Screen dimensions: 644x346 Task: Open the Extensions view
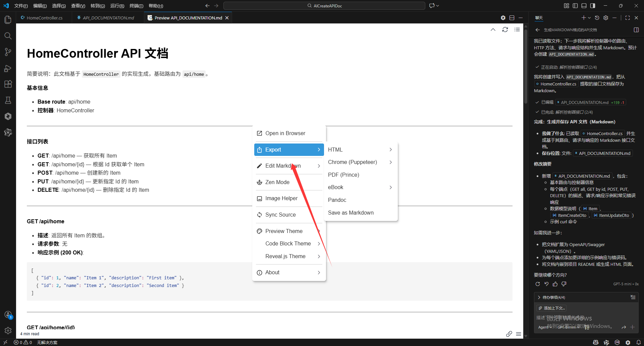click(8, 84)
